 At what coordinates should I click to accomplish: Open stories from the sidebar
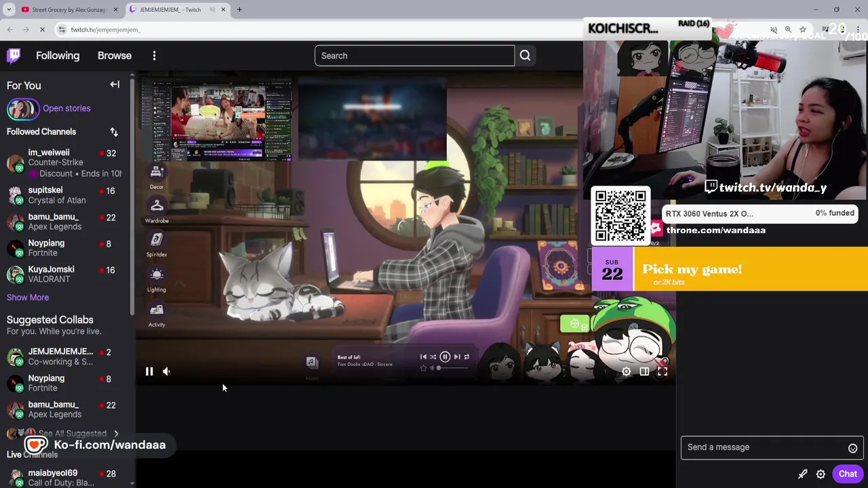[66, 108]
